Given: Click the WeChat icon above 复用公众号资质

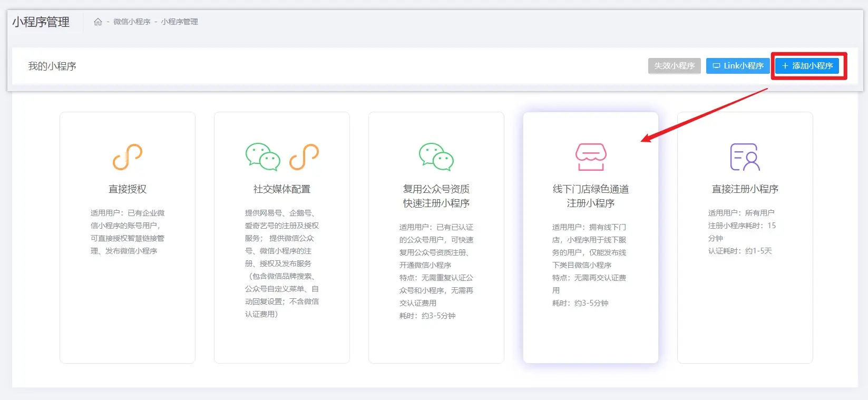Looking at the screenshot, I should pyautogui.click(x=436, y=157).
